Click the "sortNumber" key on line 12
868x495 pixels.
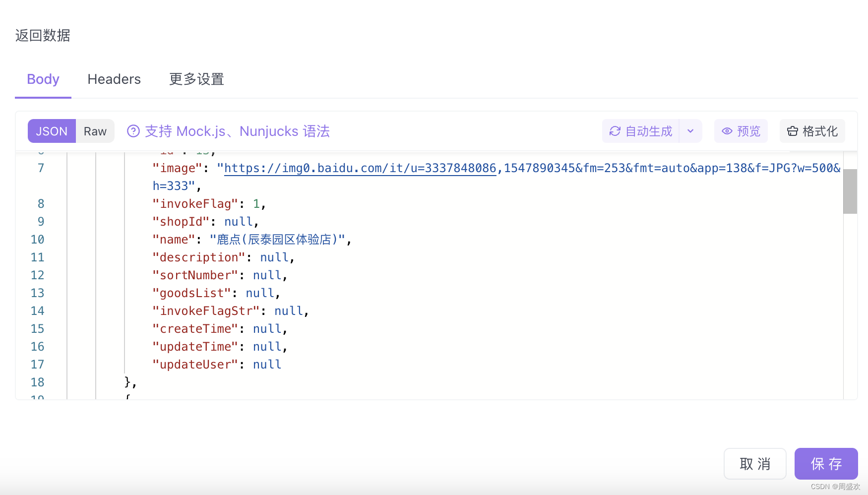(x=195, y=275)
